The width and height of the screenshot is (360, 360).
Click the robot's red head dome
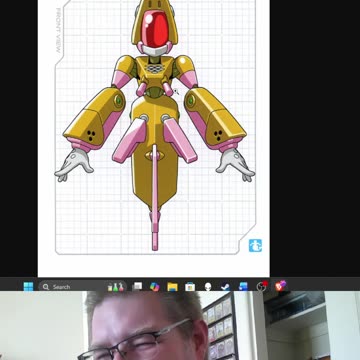point(155,28)
